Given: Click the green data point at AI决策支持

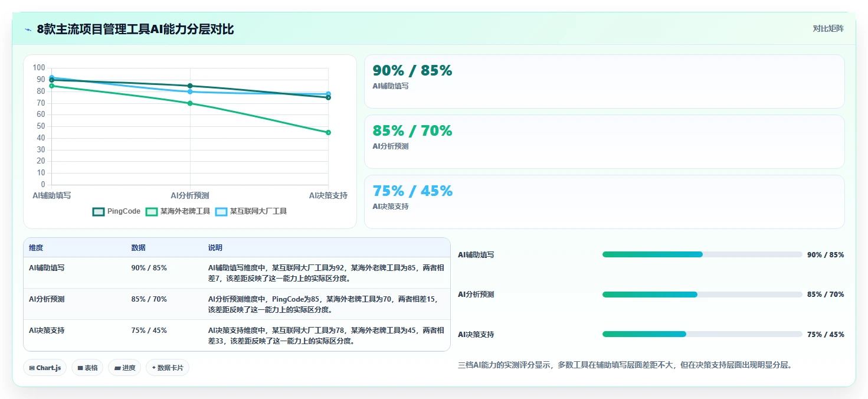Looking at the screenshot, I should pyautogui.click(x=328, y=132).
